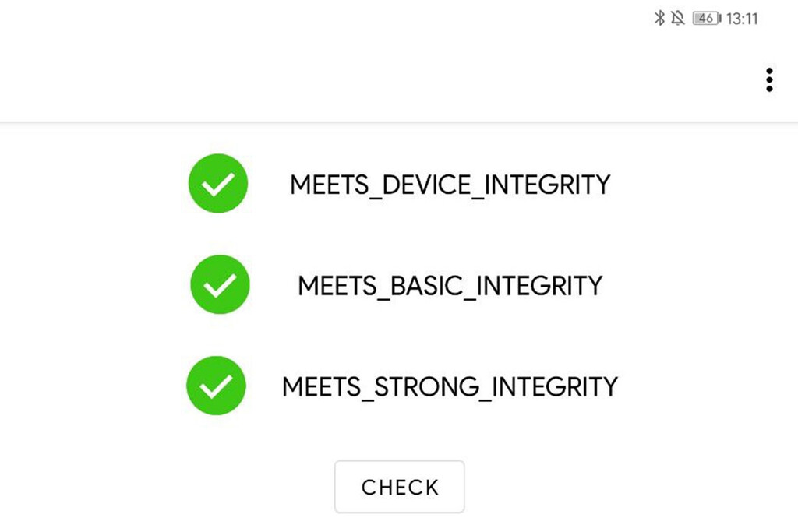Select the Bluetooth icon in the status bar
Image resolution: width=798 pixels, height=532 pixels.
coord(662,17)
